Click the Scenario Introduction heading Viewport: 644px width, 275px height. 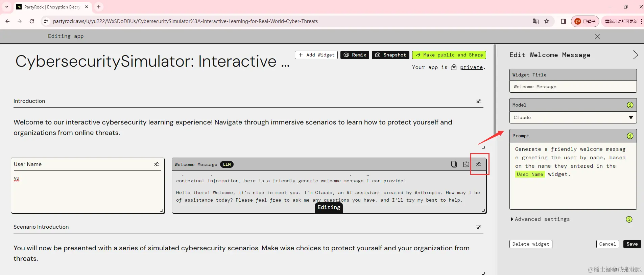(41, 227)
